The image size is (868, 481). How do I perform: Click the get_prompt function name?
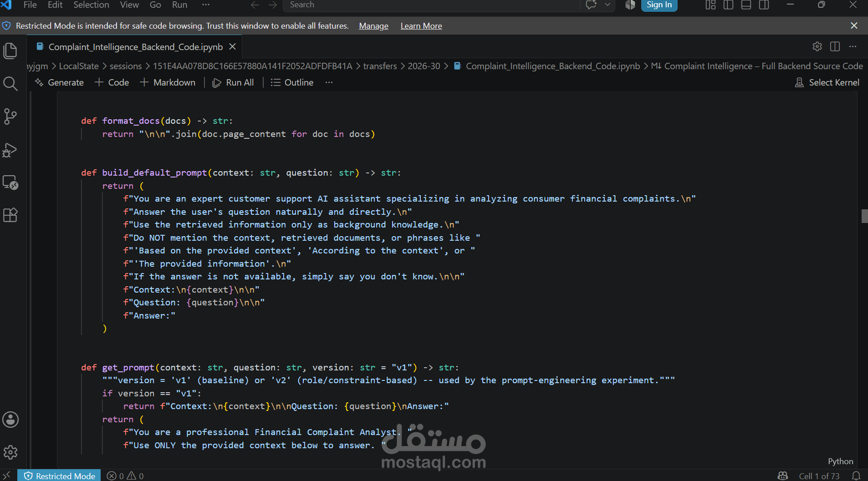128,367
